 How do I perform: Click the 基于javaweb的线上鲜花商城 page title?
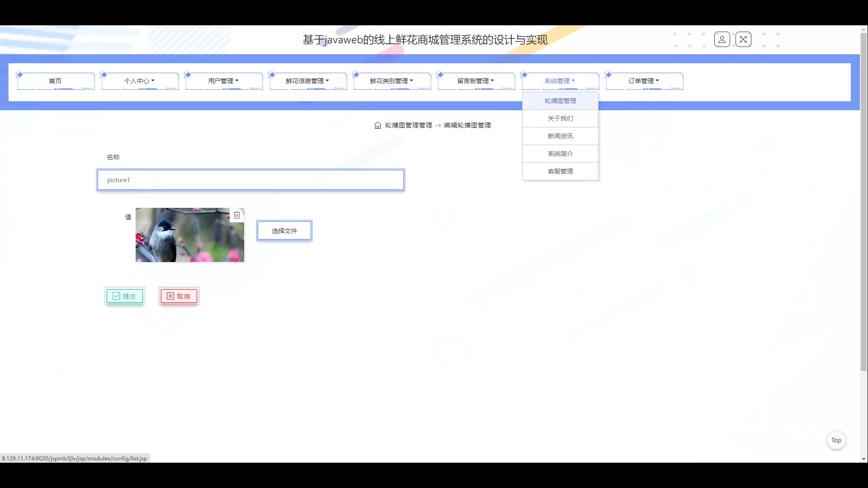[x=425, y=40]
